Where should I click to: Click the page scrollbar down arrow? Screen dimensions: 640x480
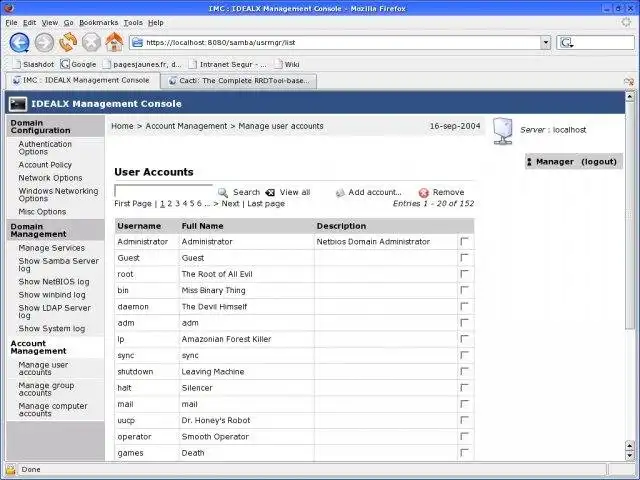click(x=629, y=456)
